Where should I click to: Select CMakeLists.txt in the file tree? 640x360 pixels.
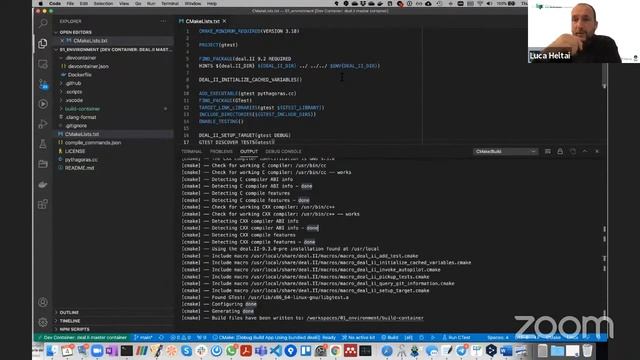pos(82,134)
